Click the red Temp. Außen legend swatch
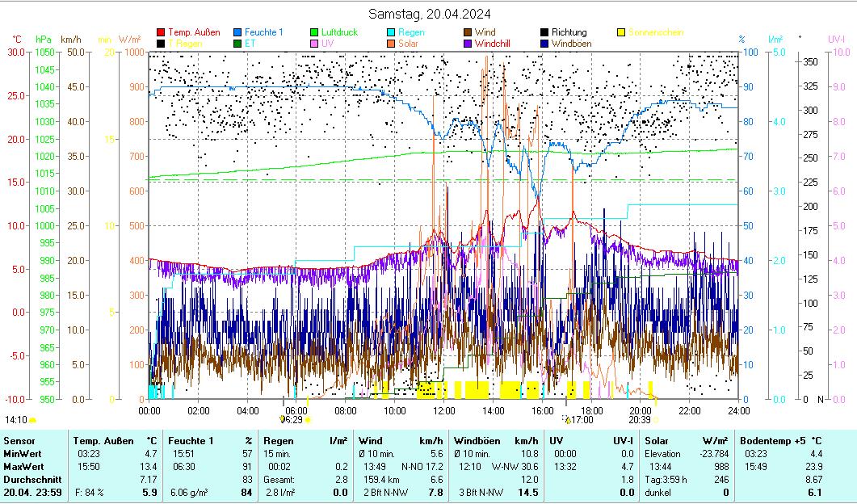857x504 pixels. [x=161, y=32]
